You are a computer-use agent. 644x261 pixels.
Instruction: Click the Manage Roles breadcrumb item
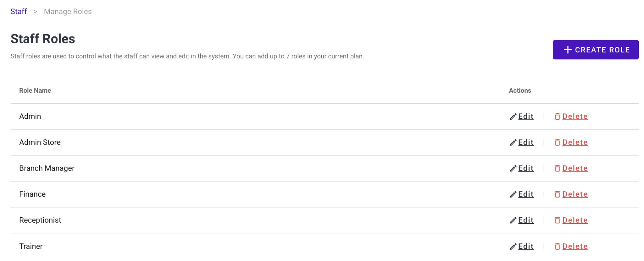[x=68, y=12]
